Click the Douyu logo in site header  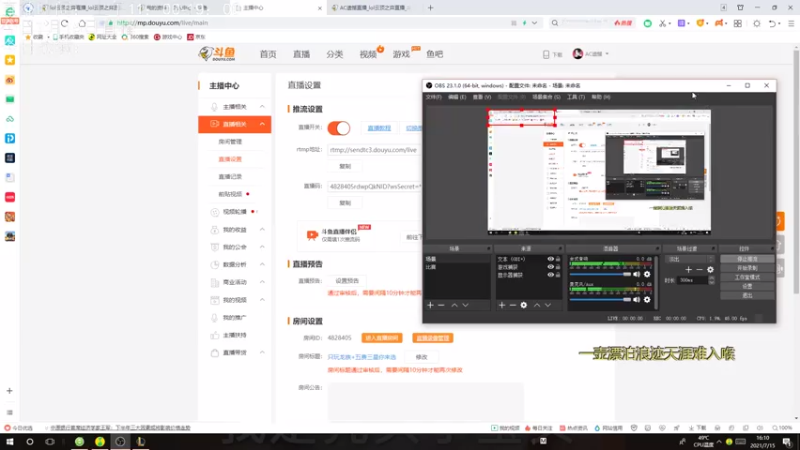(x=217, y=54)
